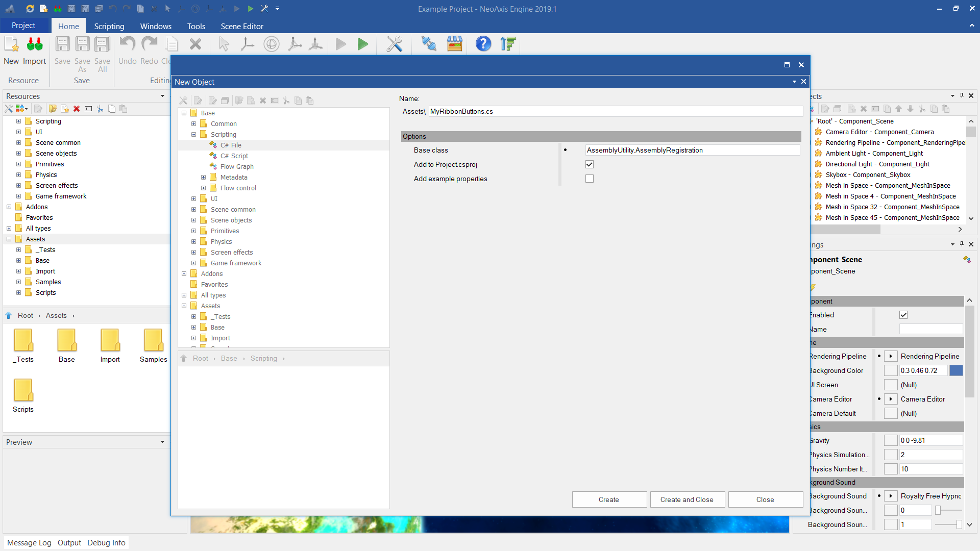Uncheck Add to Project.csproj checkbox

590,164
